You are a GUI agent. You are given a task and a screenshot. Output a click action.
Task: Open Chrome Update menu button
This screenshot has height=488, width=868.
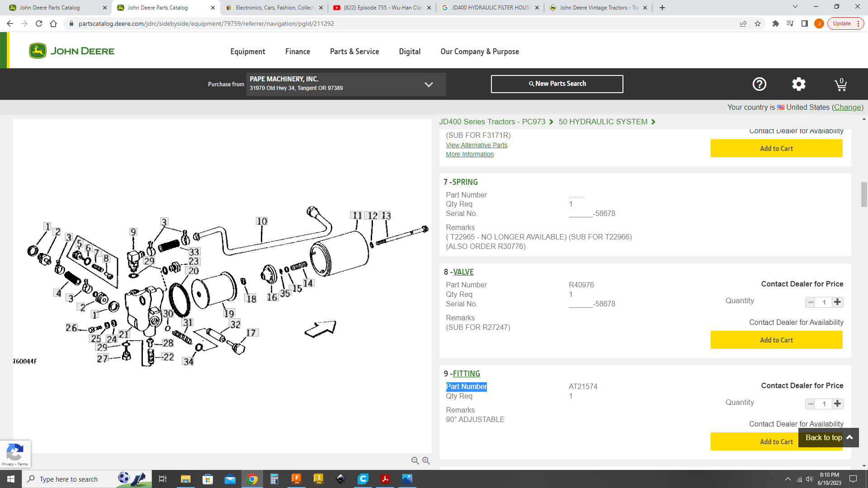pyautogui.click(x=846, y=23)
